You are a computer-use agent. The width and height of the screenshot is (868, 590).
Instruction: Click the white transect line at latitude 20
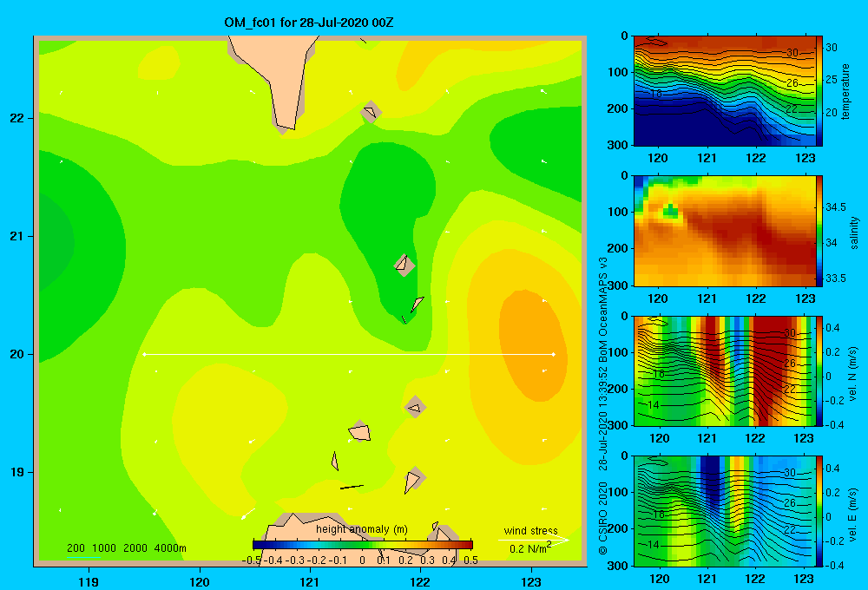point(349,354)
